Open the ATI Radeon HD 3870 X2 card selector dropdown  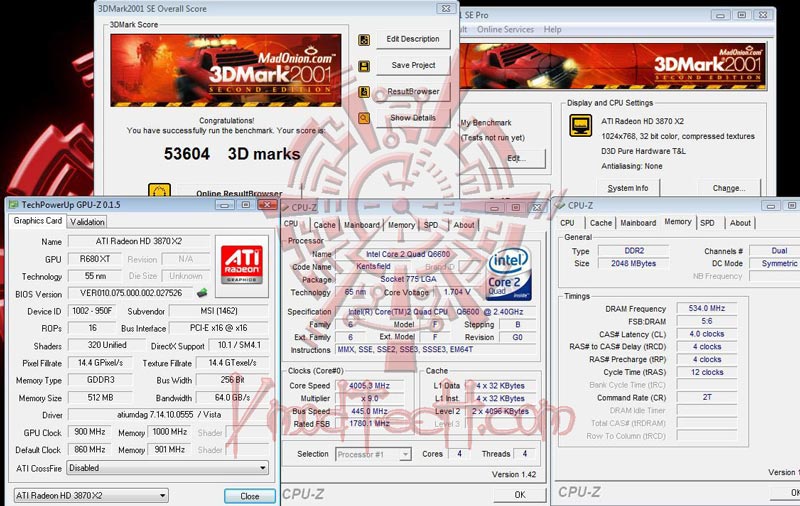tap(91, 495)
